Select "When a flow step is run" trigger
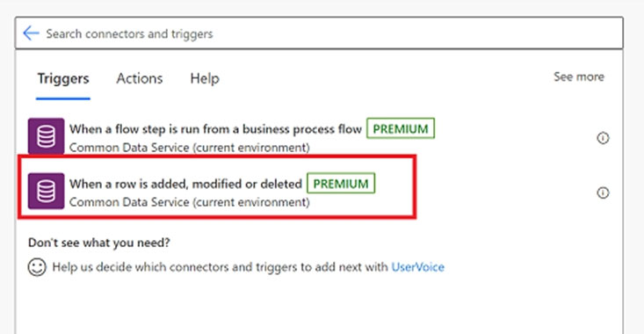 pyautogui.click(x=215, y=129)
